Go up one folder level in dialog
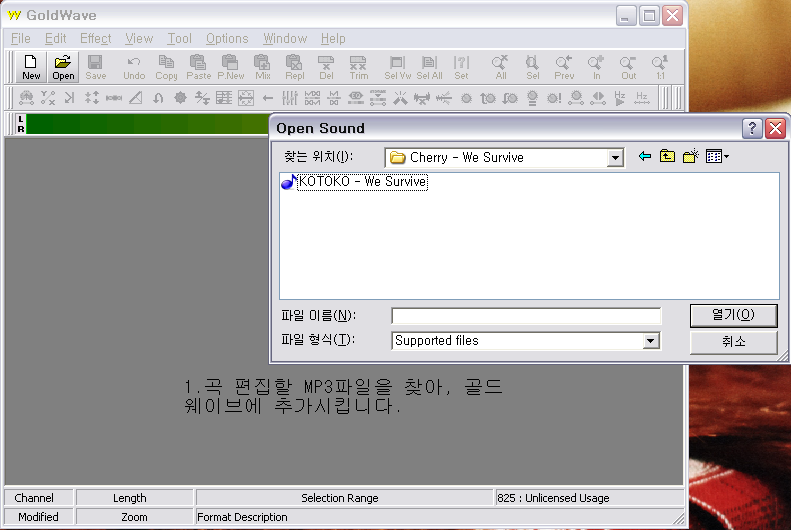Image resolution: width=791 pixels, height=530 pixels. 667,157
